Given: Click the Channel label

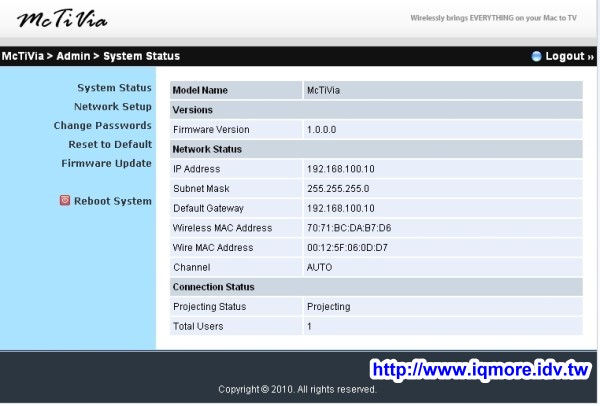Looking at the screenshot, I should point(192,267).
